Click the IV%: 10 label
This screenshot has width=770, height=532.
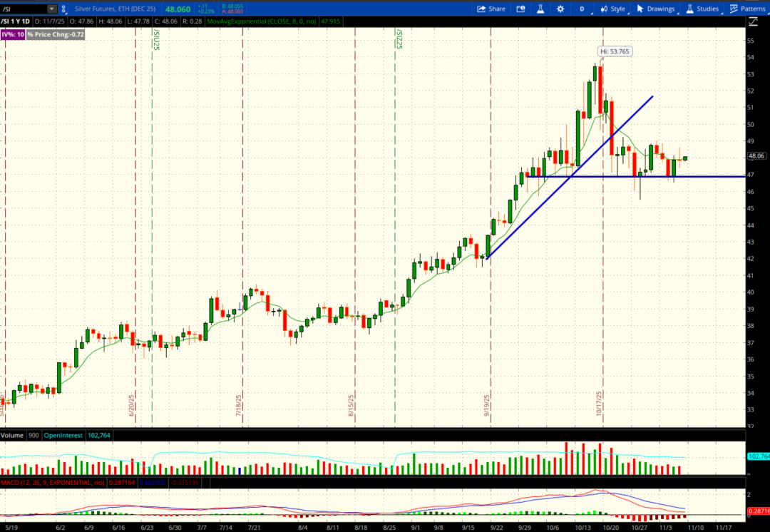tap(13, 34)
